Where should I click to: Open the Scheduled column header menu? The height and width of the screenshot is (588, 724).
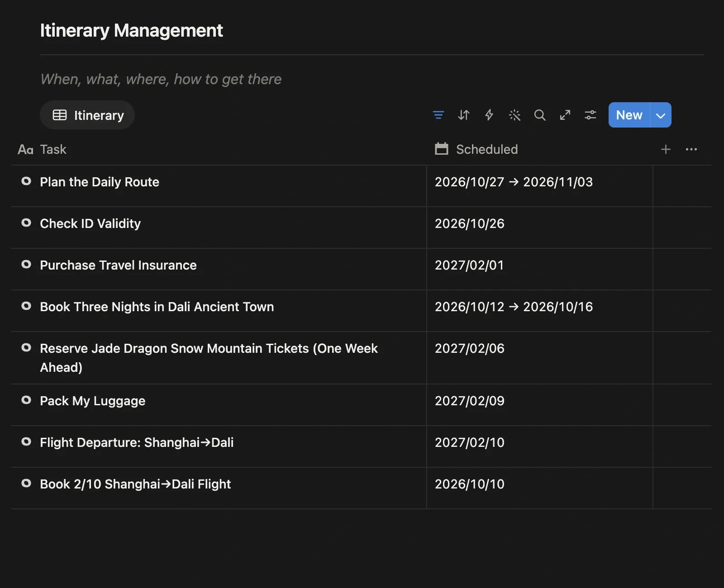pos(476,149)
